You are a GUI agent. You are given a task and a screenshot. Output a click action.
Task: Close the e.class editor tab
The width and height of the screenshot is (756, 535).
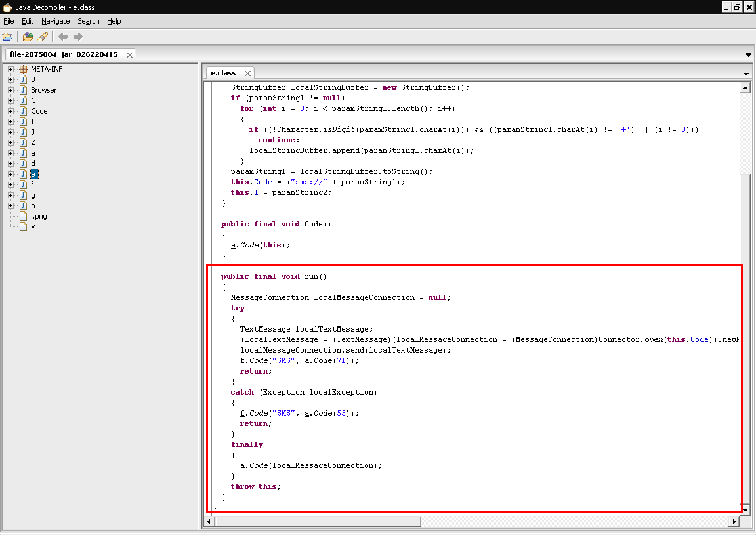point(247,74)
